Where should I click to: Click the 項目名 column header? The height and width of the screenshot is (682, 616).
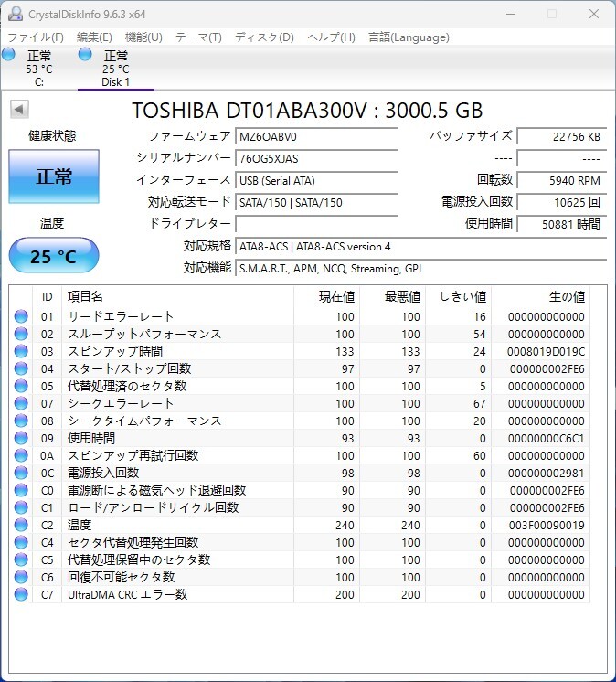[x=178, y=296]
